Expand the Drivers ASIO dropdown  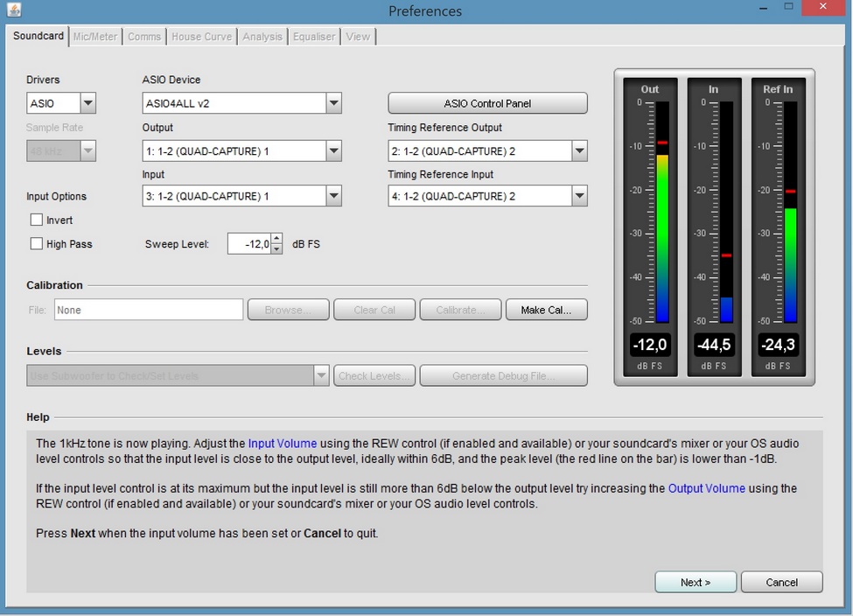(x=87, y=103)
